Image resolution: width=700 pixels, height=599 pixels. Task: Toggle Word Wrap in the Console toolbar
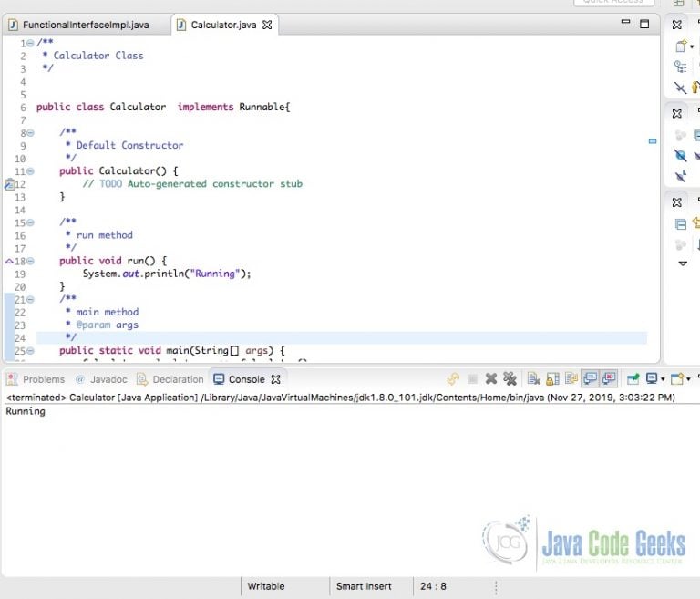571,379
